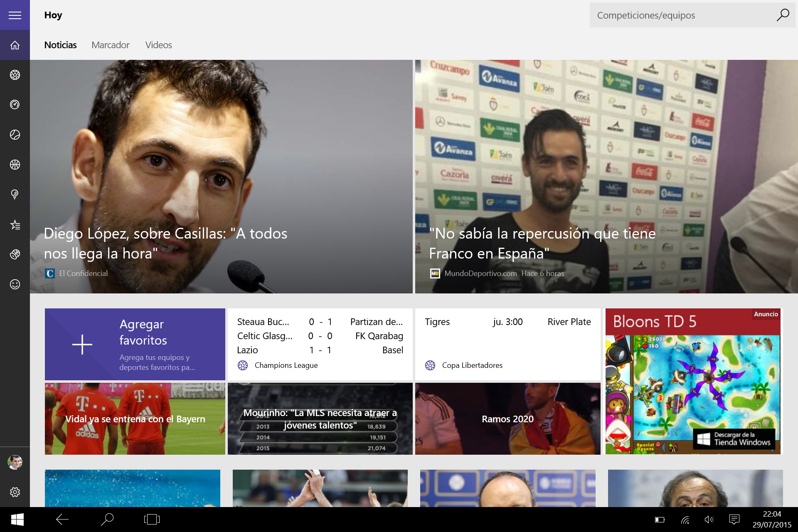Click the Competiciones/equipos search field
798x532 pixels.
pyautogui.click(x=682, y=15)
